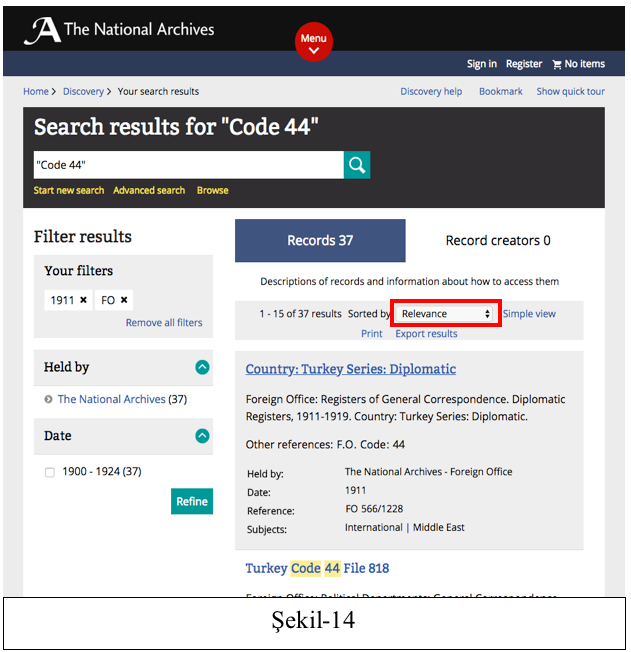Click the text Other references: F.O. Code: 44
This screenshot has height=652, width=631.
click(325, 445)
